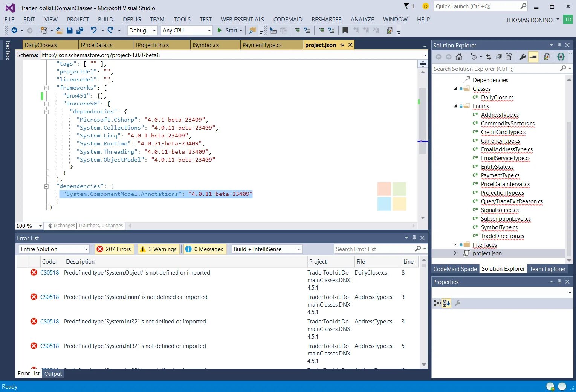The image size is (576, 392).
Task: Click the Find in Files icon
Action: (253, 31)
